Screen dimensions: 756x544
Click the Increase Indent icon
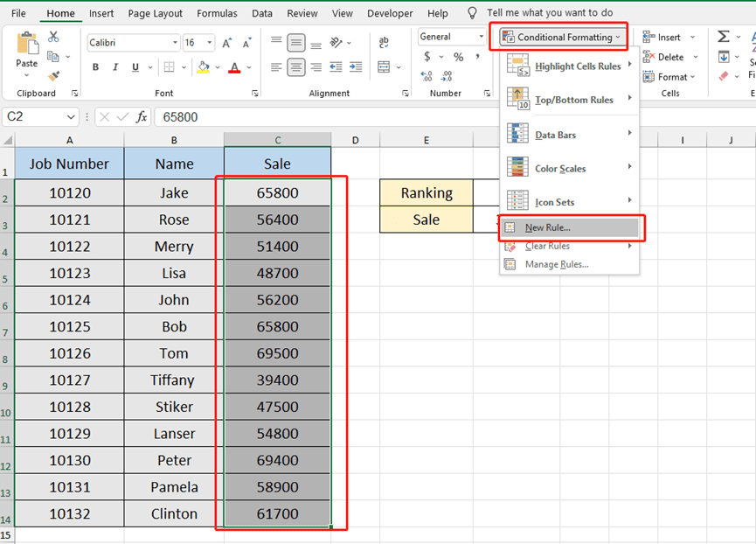point(356,67)
